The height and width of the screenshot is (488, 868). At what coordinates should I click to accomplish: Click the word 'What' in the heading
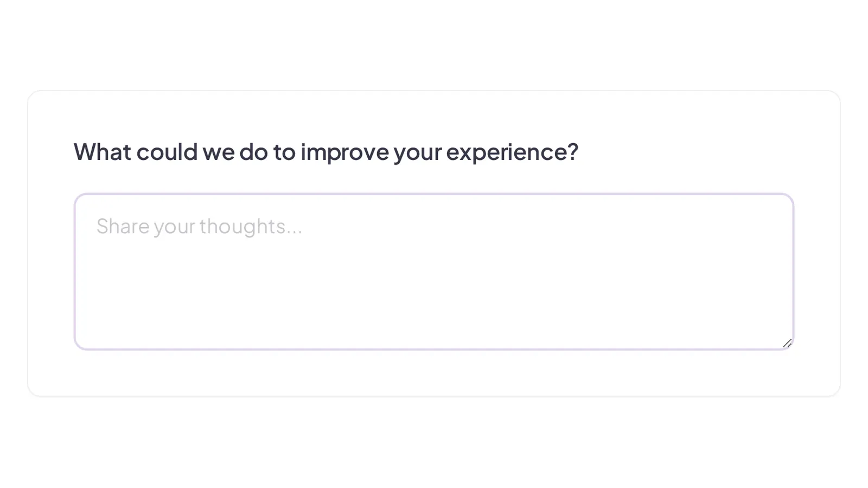pos(103,152)
